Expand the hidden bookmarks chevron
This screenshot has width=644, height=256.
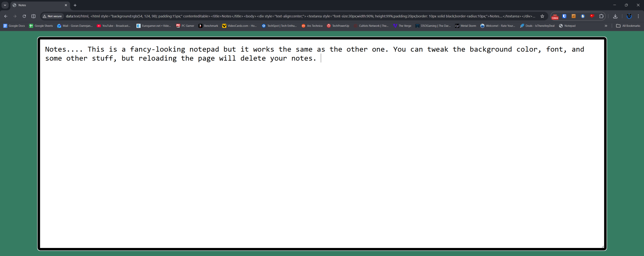click(606, 26)
